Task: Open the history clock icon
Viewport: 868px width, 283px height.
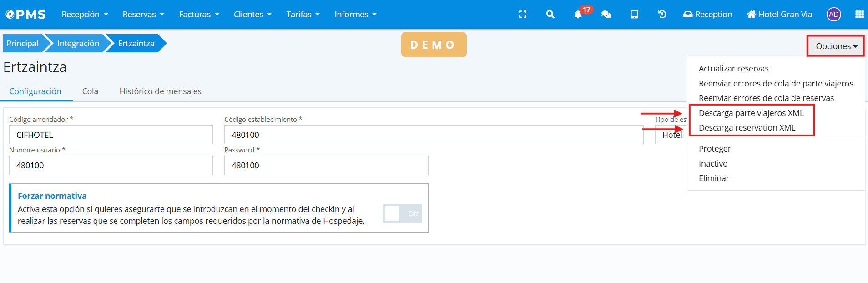Action: click(662, 15)
